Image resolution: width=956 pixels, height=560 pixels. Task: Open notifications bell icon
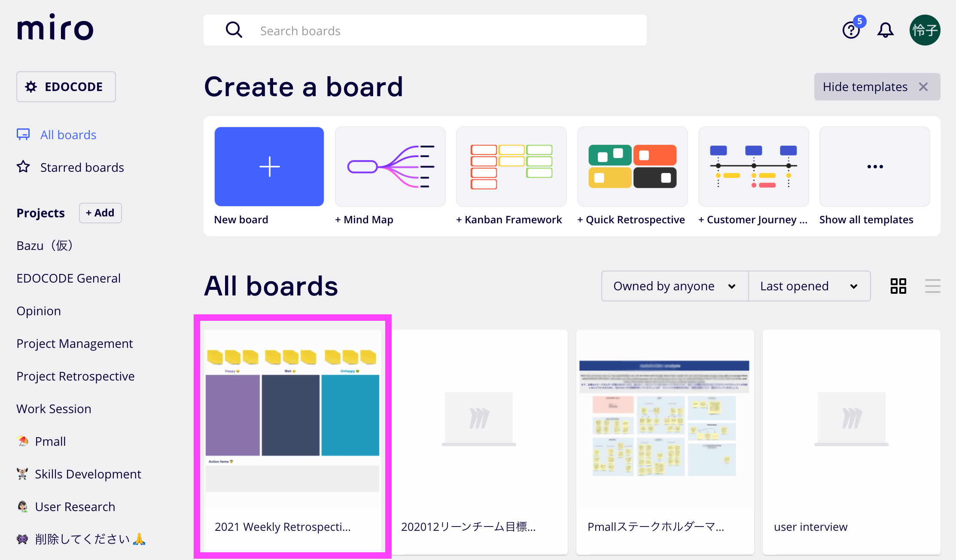pos(885,30)
